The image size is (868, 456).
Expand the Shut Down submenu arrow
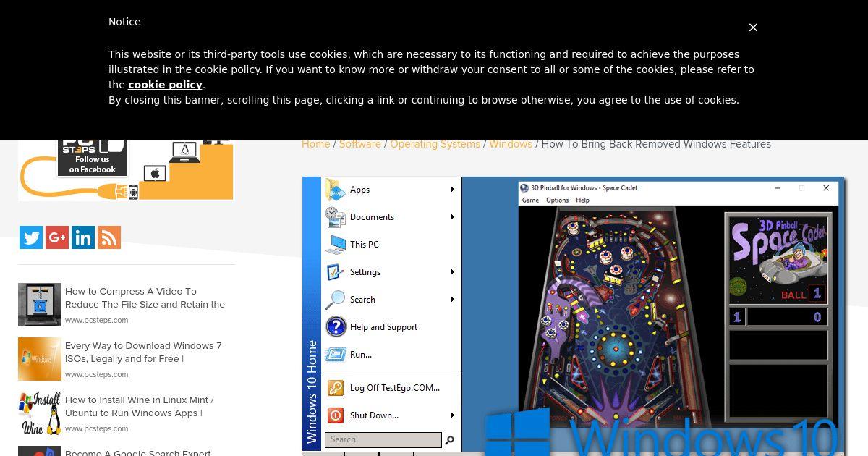pyautogui.click(x=453, y=415)
